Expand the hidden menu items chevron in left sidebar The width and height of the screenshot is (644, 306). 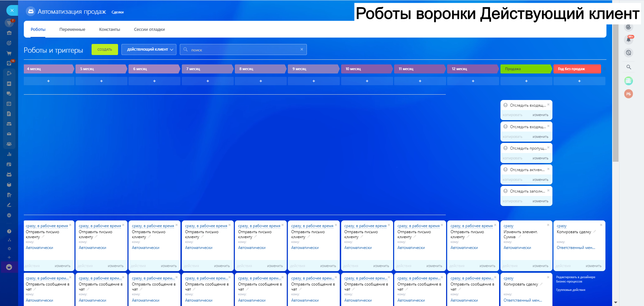(x=9, y=215)
